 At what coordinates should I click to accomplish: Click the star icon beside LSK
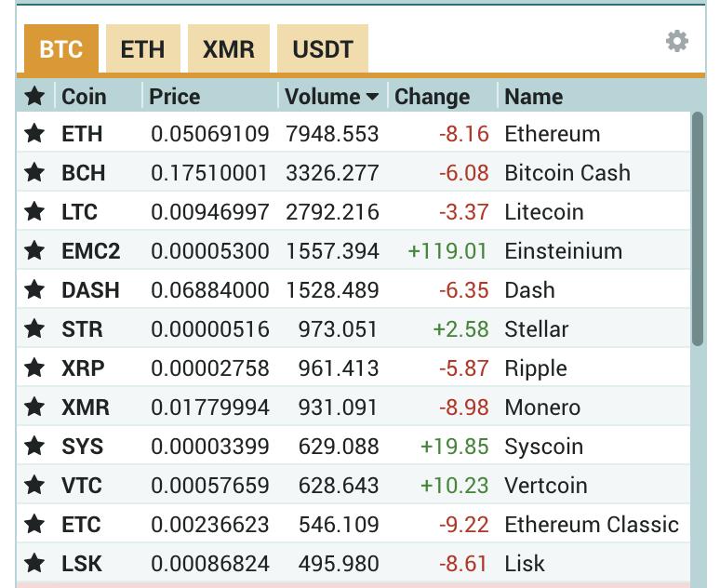pyautogui.click(x=34, y=564)
